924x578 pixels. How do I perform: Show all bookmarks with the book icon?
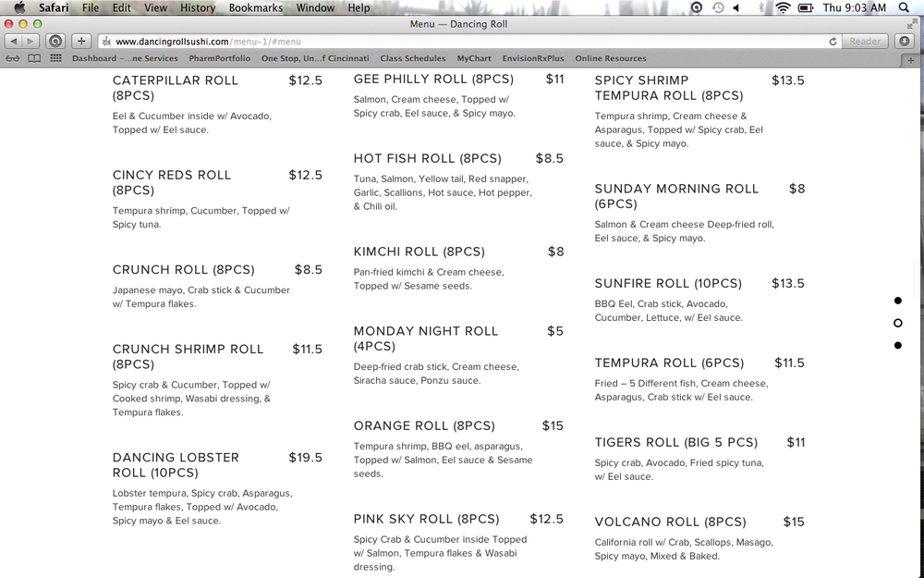click(x=34, y=58)
